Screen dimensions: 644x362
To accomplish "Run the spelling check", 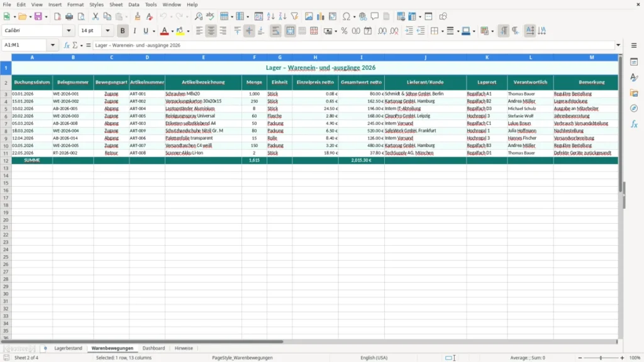I will point(210,16).
